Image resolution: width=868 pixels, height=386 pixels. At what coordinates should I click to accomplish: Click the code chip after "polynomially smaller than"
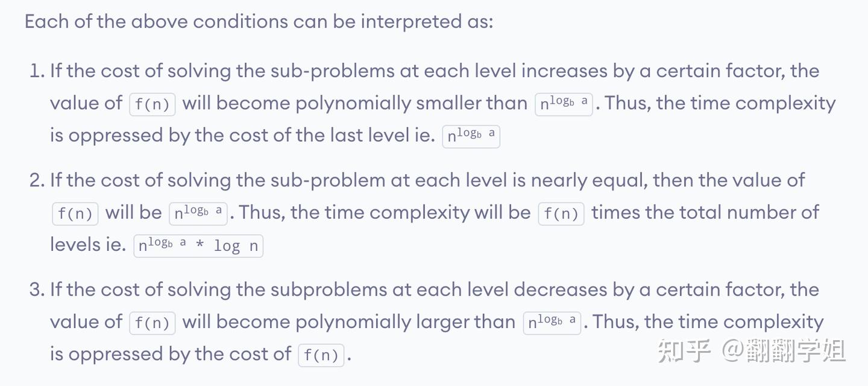click(x=565, y=104)
